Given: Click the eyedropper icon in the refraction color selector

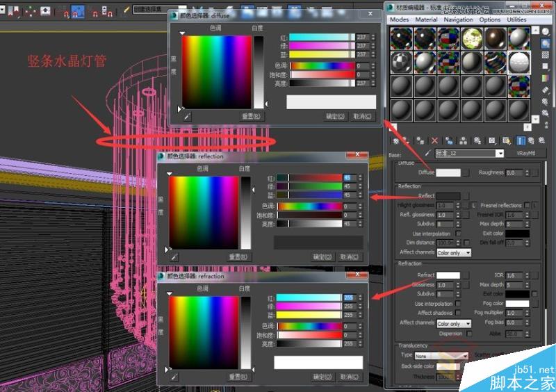Looking at the screenshot, I should click(174, 377).
